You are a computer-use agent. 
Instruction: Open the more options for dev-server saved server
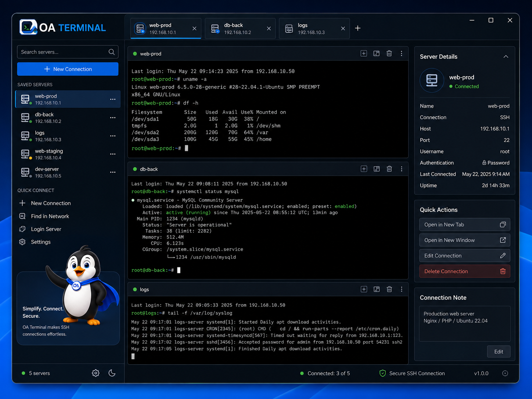tap(113, 172)
